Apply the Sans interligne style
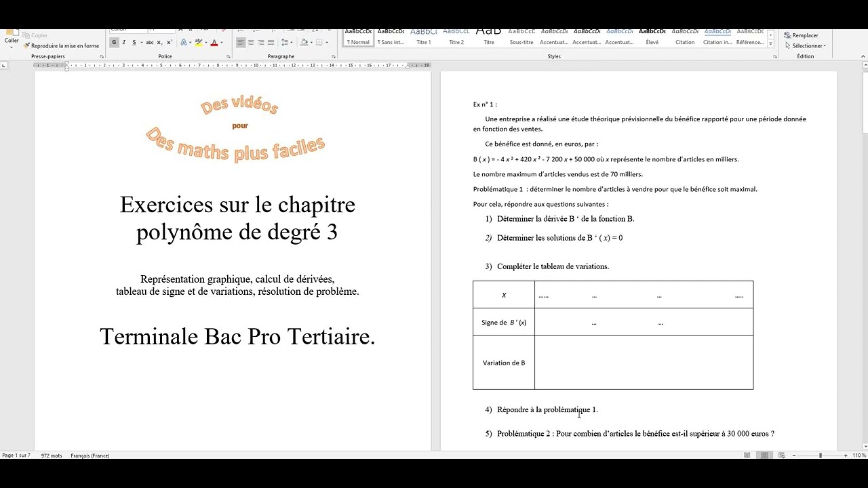Viewport: 868px width, 488px height. point(391,37)
